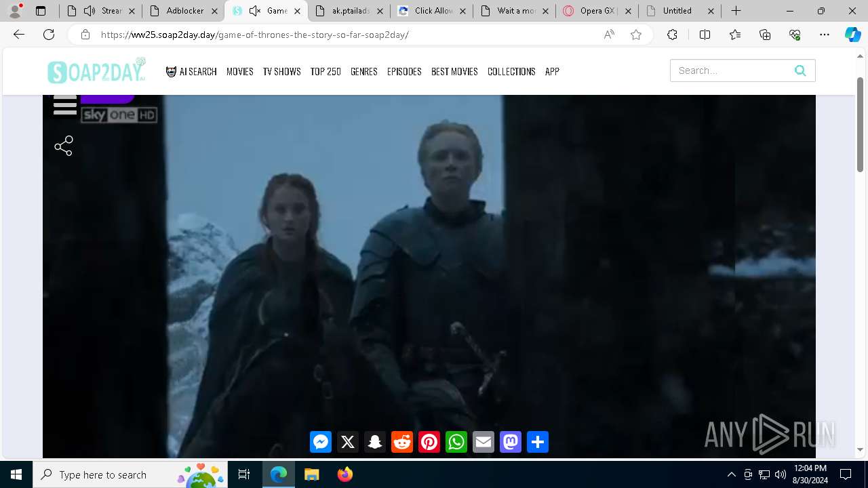Open AI SEARCH in the site menu
This screenshot has width=868, height=488.
(191, 71)
